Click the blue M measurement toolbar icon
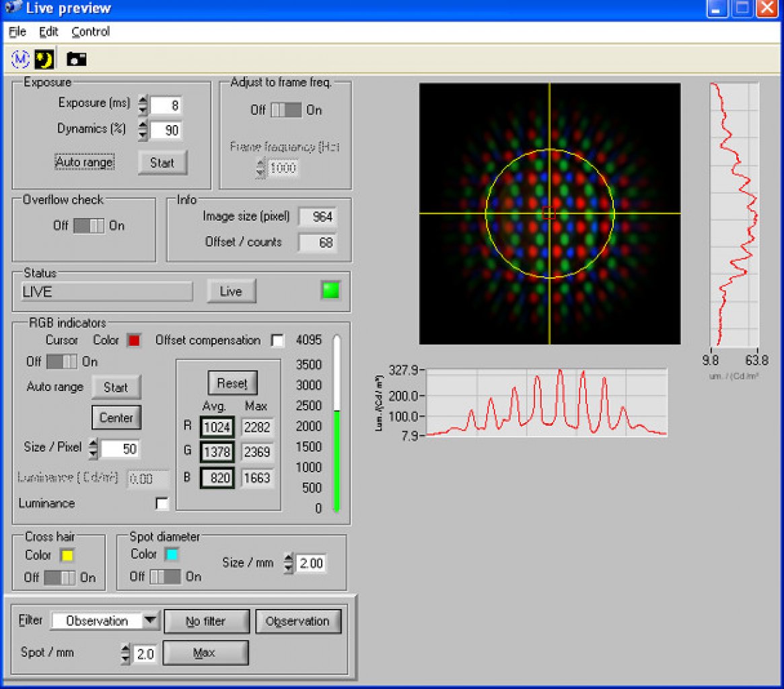The image size is (784, 689). coord(20,59)
